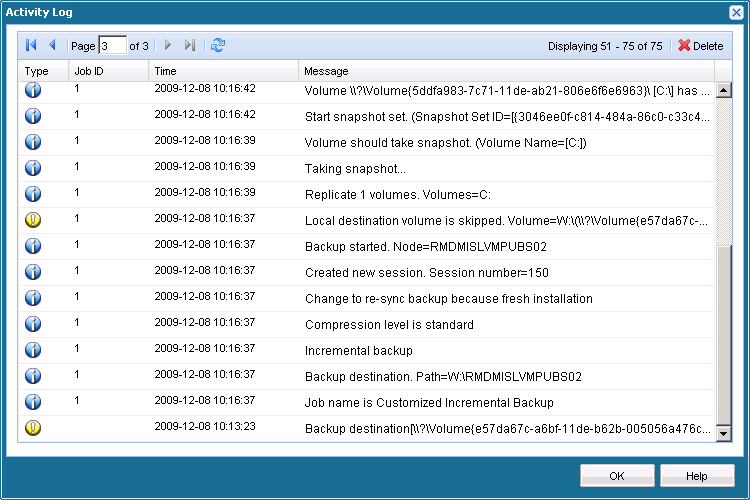Click the vertical scrollbar thumb

tap(724, 335)
